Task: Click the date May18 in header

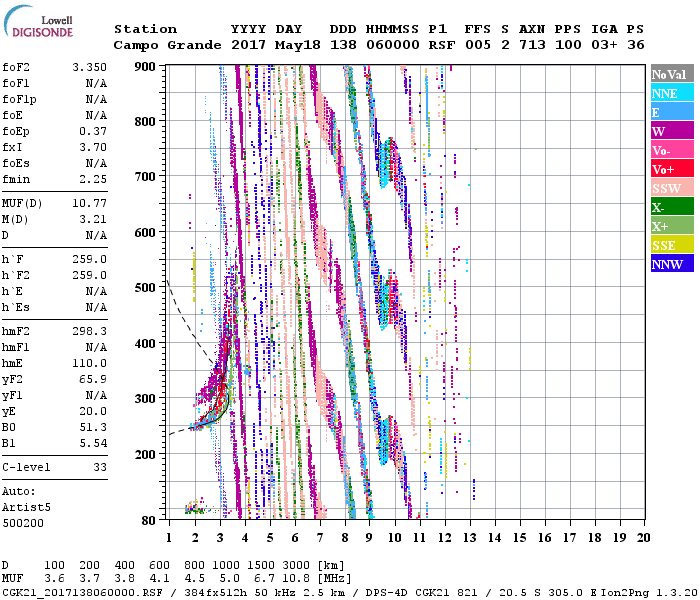Action: 297,45
